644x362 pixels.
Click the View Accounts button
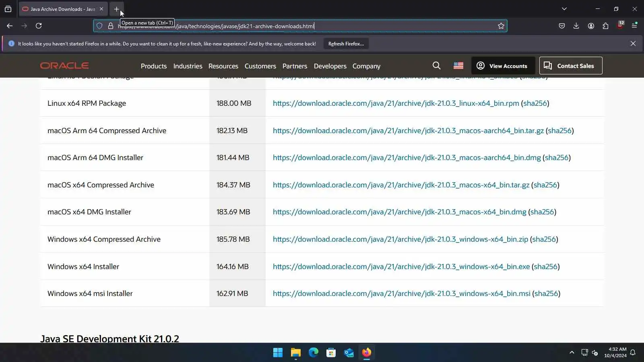pos(503,66)
